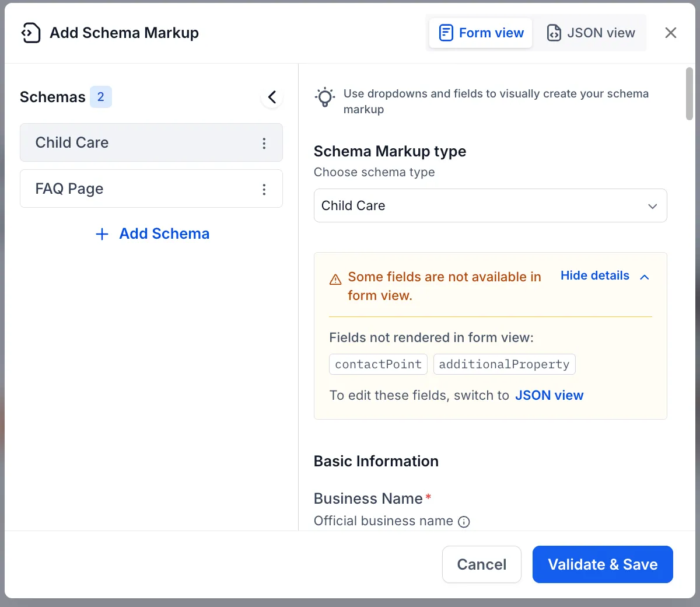
Task: Click the info icon beside Official business name
Action: tap(464, 521)
